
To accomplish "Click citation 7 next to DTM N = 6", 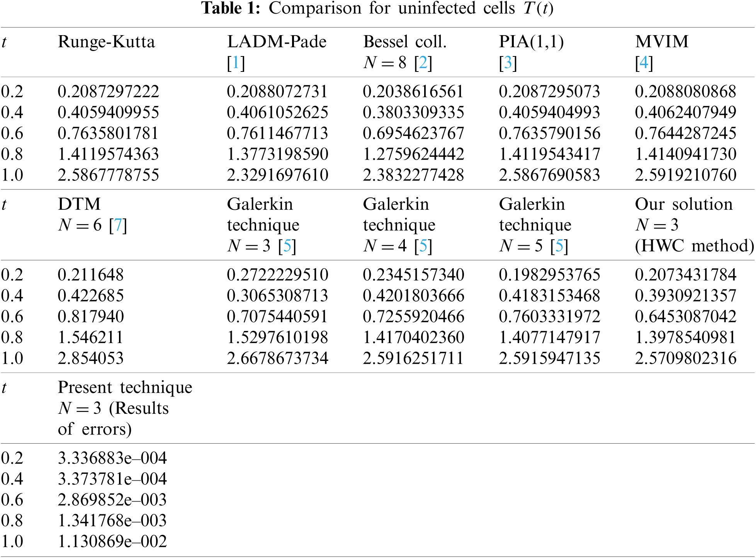I will [x=118, y=225].
